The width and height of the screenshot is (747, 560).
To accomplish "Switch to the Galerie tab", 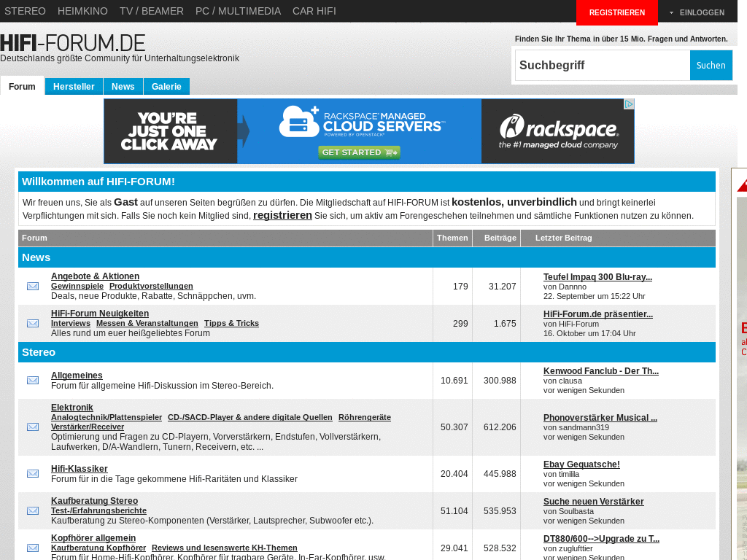I will click(x=166, y=86).
